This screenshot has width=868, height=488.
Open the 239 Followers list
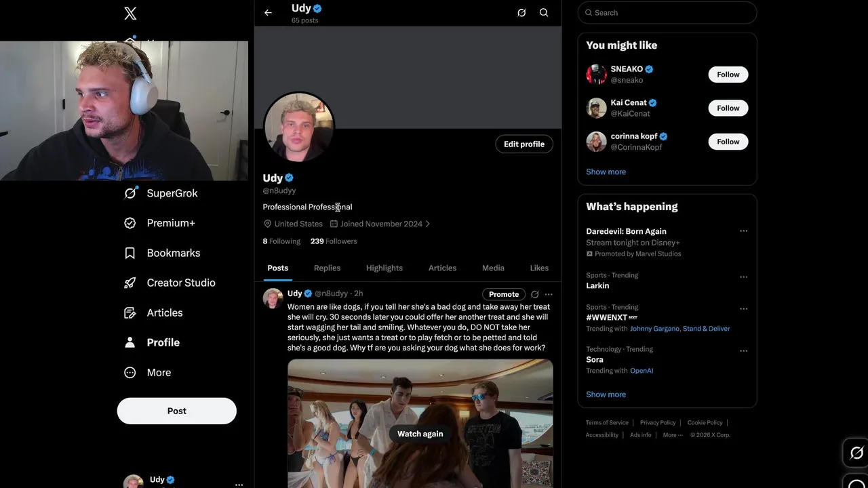(x=334, y=241)
